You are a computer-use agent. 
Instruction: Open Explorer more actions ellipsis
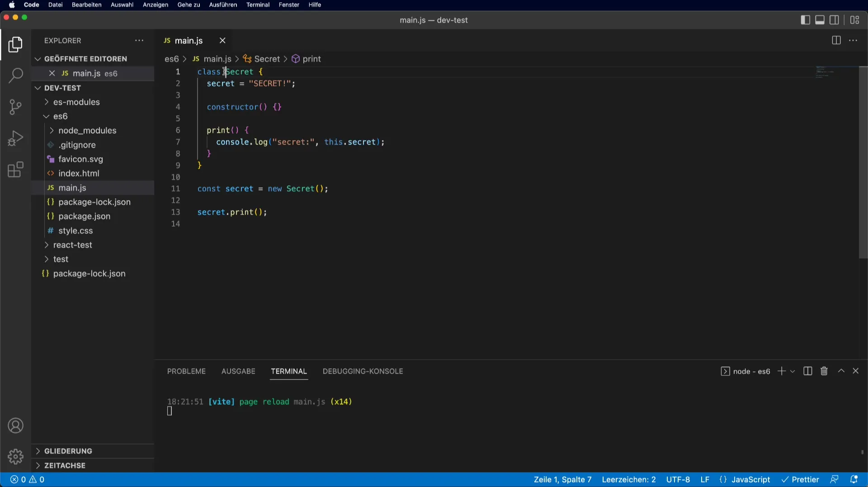point(139,41)
